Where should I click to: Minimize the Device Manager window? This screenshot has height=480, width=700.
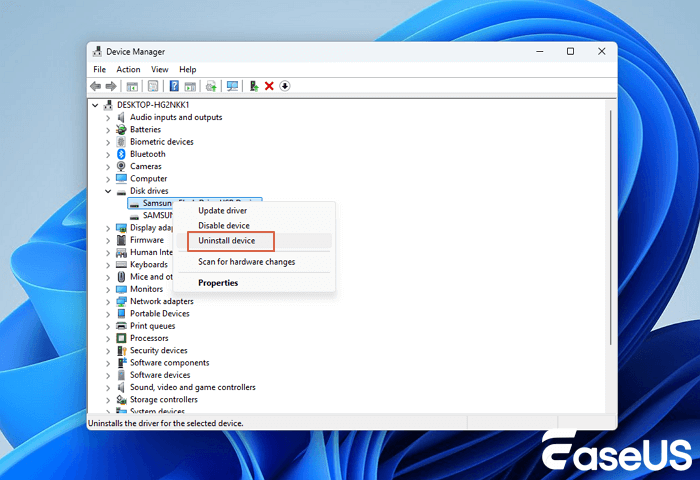[540, 51]
